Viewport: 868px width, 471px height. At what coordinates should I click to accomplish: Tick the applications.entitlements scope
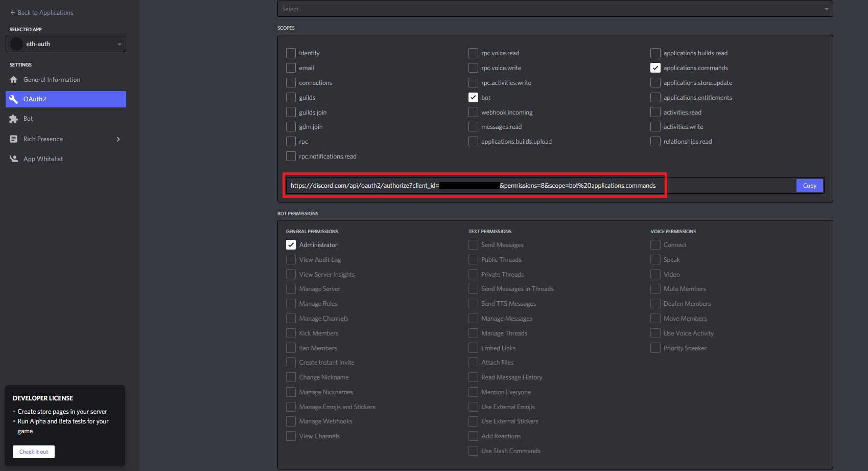click(655, 97)
